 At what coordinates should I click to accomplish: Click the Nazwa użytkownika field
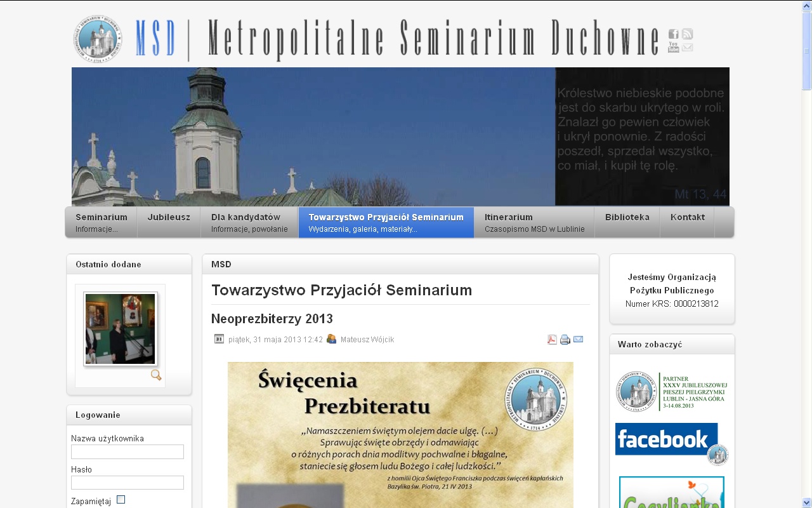(128, 451)
